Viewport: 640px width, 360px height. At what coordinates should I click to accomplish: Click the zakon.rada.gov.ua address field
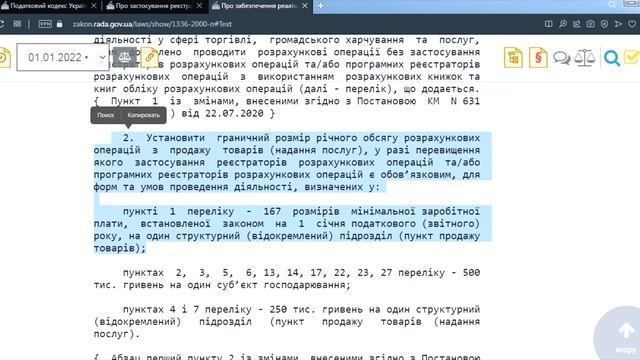(152, 24)
